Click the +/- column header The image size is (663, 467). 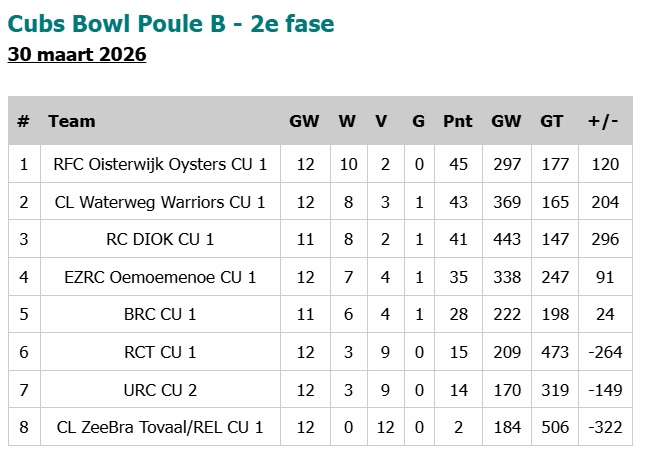click(603, 122)
